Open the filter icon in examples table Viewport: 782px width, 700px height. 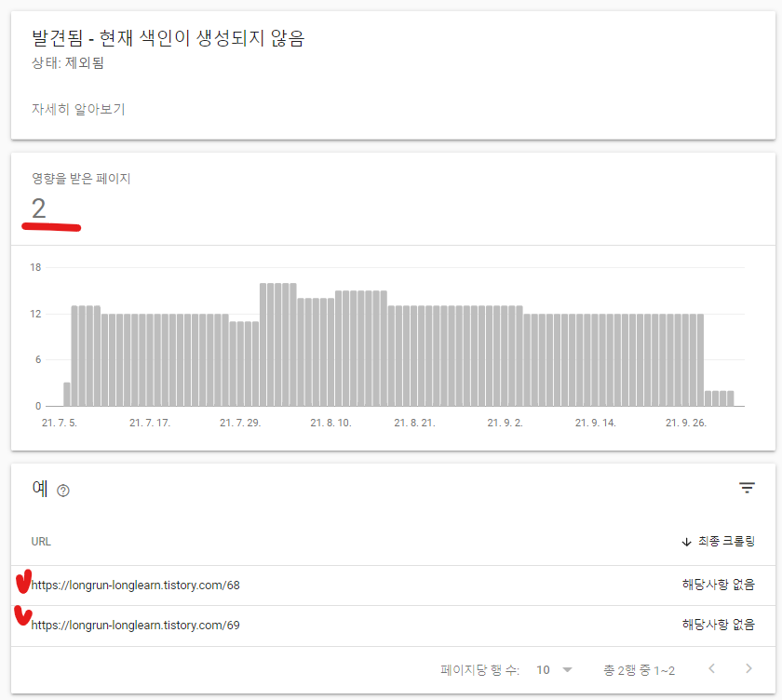(x=747, y=488)
